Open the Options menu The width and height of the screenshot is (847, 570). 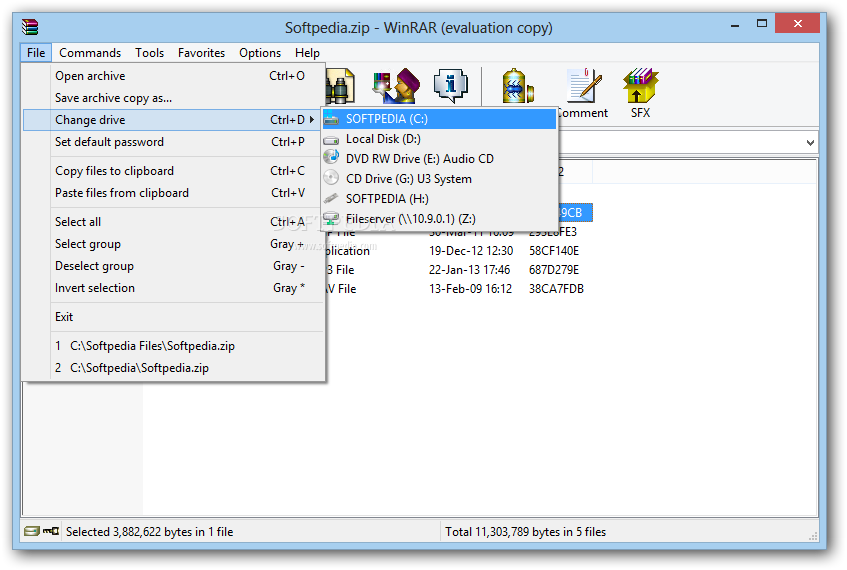pyautogui.click(x=260, y=53)
